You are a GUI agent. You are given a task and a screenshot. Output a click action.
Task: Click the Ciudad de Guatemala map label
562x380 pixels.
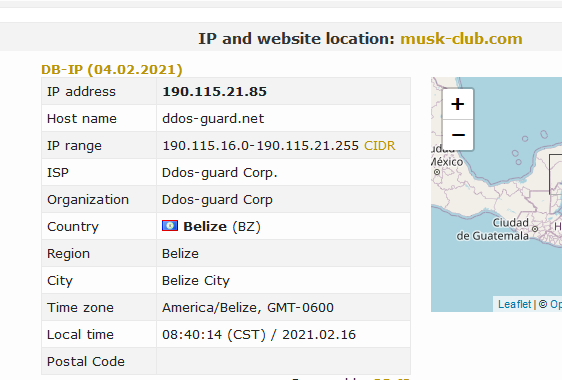pos(493,229)
